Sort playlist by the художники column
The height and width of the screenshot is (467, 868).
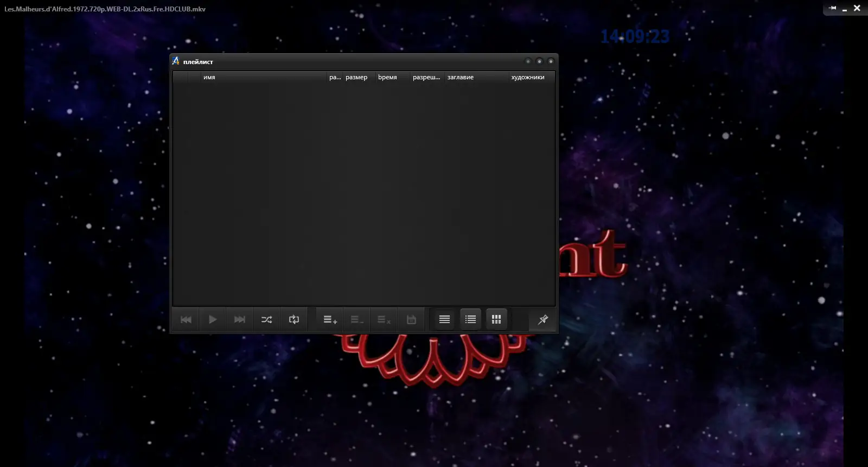pos(532,77)
